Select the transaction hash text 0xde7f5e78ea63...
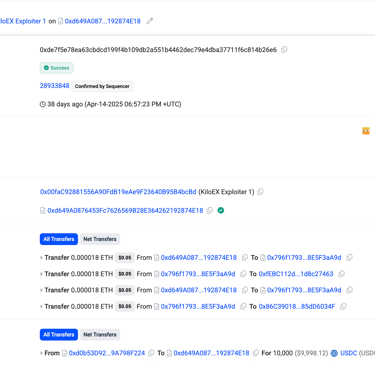The width and height of the screenshot is (375, 366). pyautogui.click(x=158, y=50)
